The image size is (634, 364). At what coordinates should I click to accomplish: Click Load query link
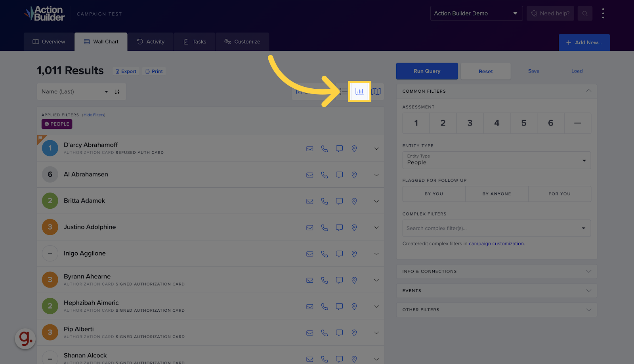[577, 71]
